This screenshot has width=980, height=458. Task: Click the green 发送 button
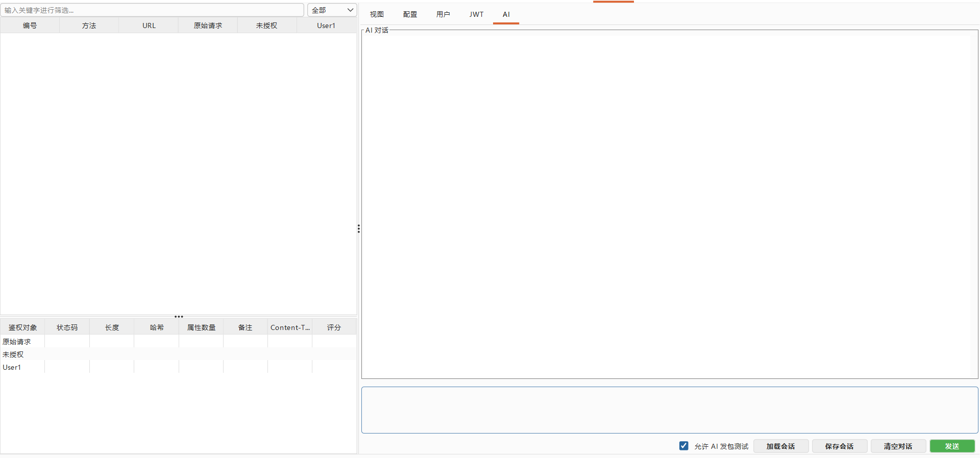[x=952, y=446]
